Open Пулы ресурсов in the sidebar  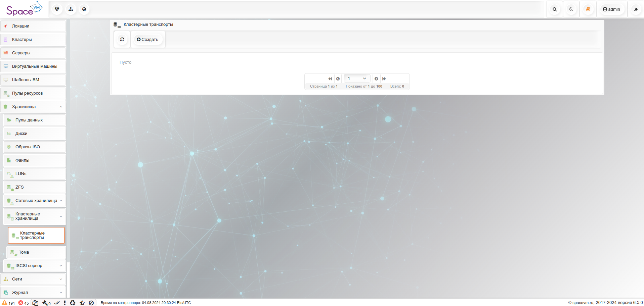(33, 93)
